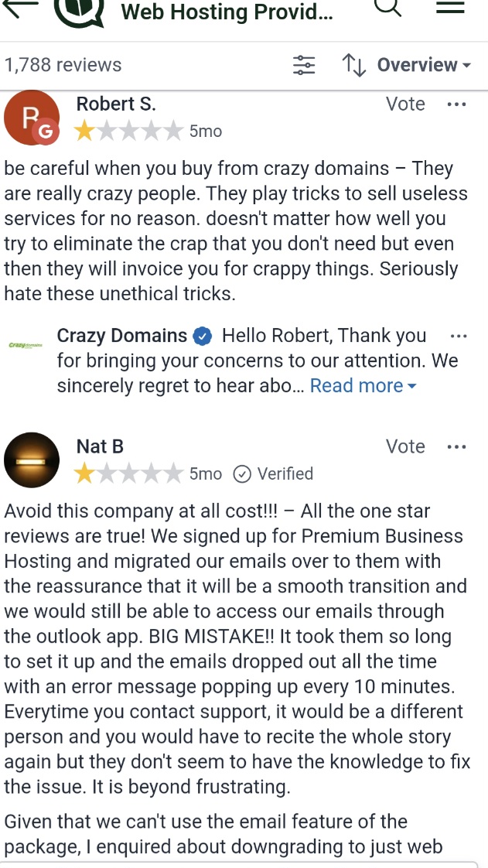
Task: Open the hamburger menu icon
Action: (x=450, y=7)
